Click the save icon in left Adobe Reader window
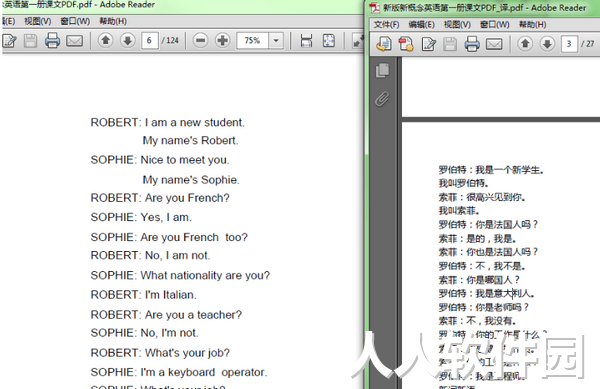Viewport: 600px width, 389px height. click(x=31, y=41)
